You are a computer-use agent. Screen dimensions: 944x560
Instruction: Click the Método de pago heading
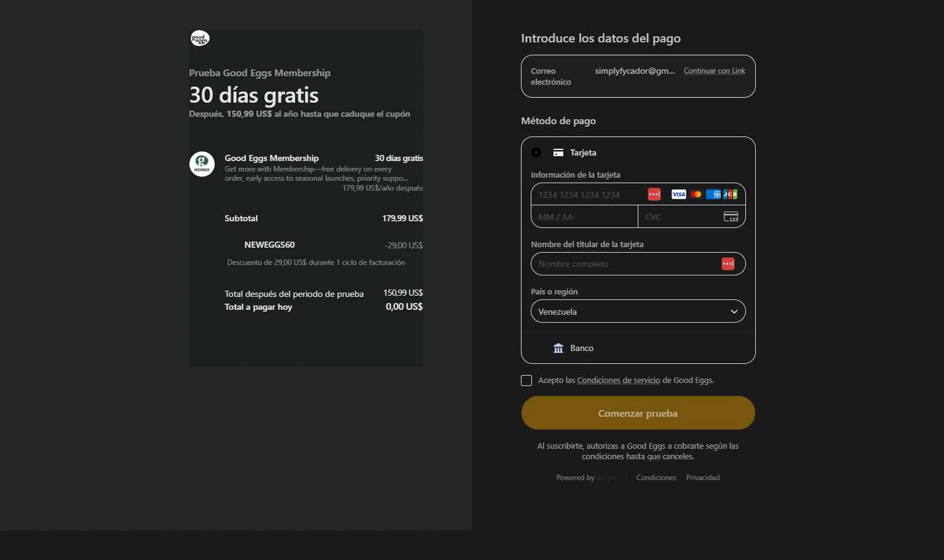[558, 120]
